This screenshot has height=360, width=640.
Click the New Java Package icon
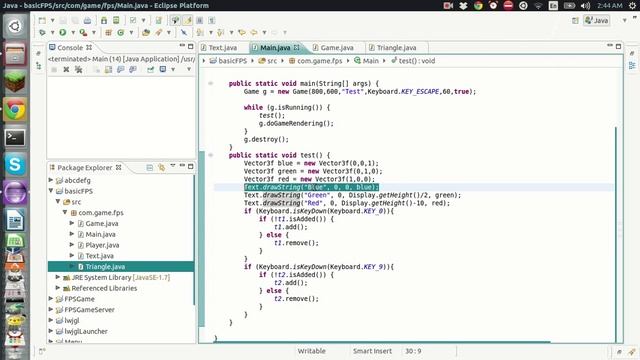(108, 33)
